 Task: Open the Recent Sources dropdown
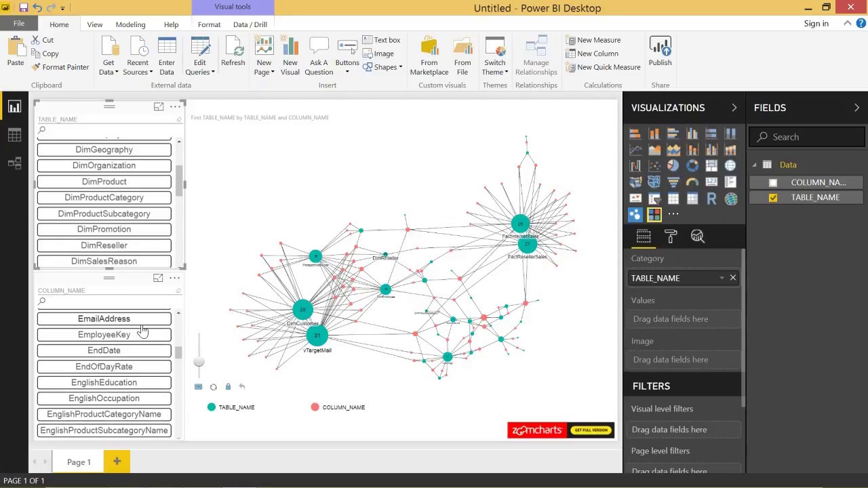(x=138, y=57)
